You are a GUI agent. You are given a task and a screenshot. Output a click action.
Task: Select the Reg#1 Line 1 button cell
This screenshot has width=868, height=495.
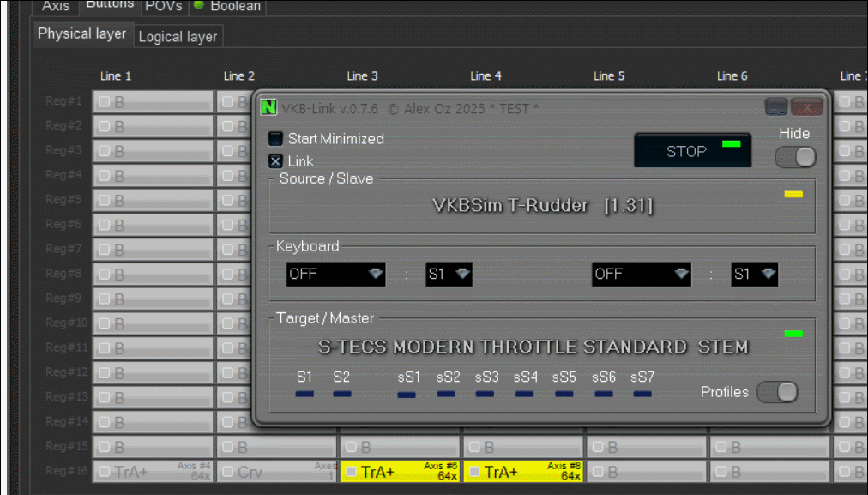153,102
